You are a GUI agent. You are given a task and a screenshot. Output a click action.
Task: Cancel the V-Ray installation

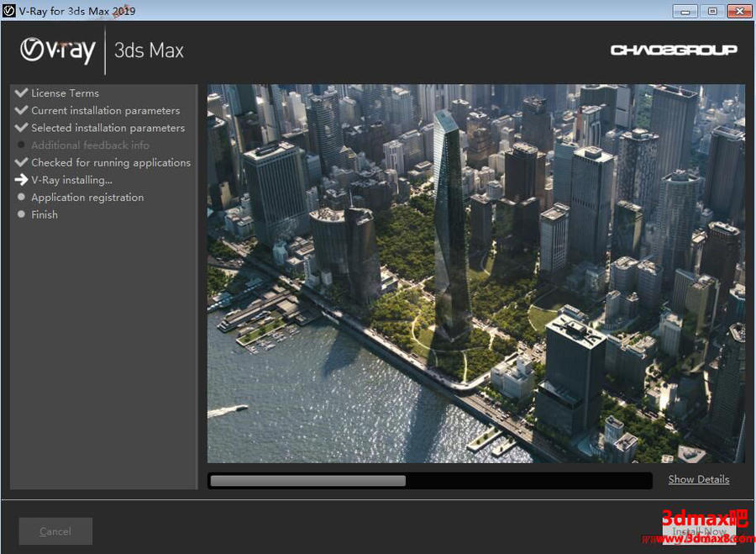55,530
